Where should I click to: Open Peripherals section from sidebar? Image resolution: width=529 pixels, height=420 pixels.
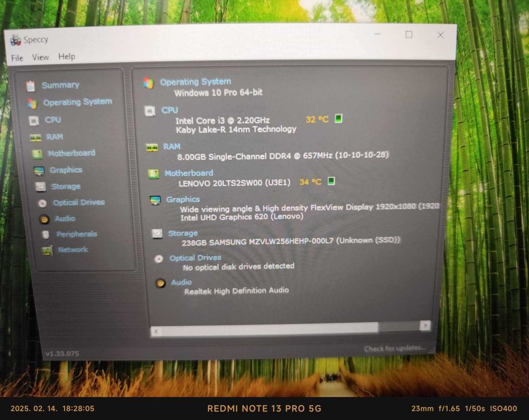[x=77, y=234]
